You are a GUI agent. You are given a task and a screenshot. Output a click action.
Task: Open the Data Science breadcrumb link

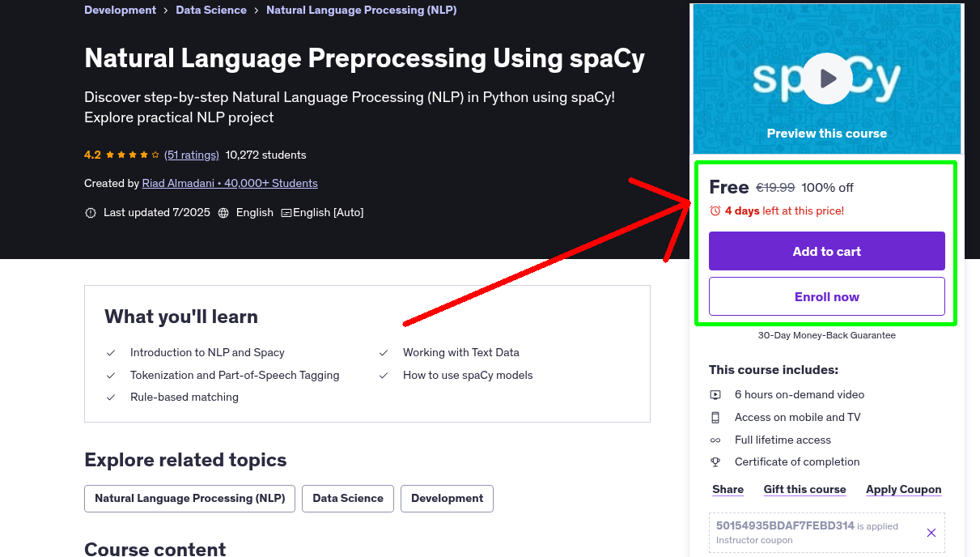[x=211, y=11]
